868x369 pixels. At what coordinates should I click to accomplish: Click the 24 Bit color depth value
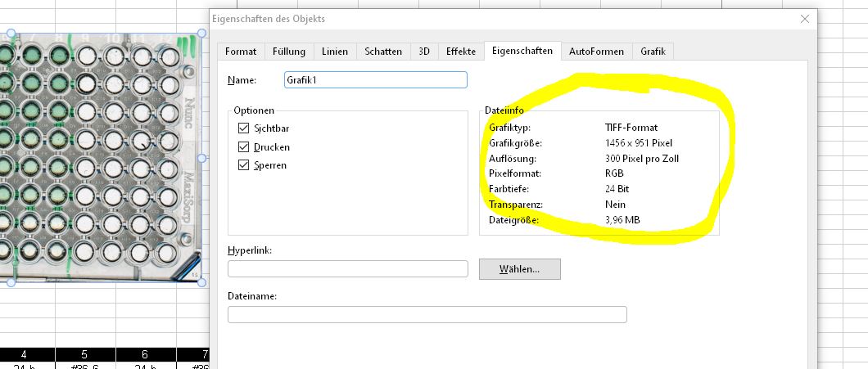pyautogui.click(x=617, y=189)
